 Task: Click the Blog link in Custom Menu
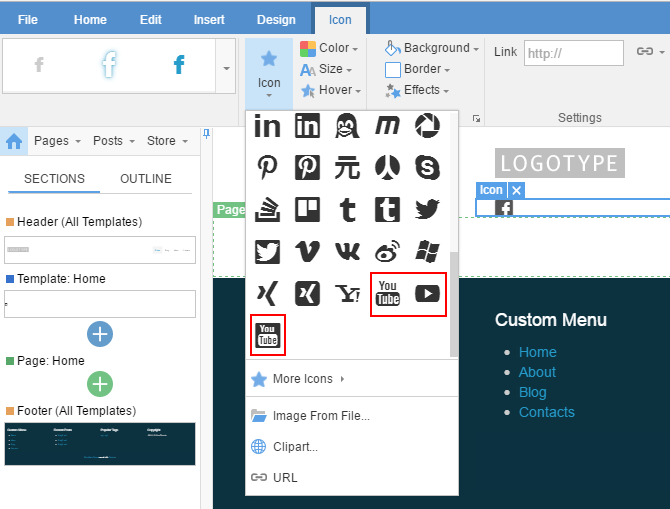(x=532, y=392)
